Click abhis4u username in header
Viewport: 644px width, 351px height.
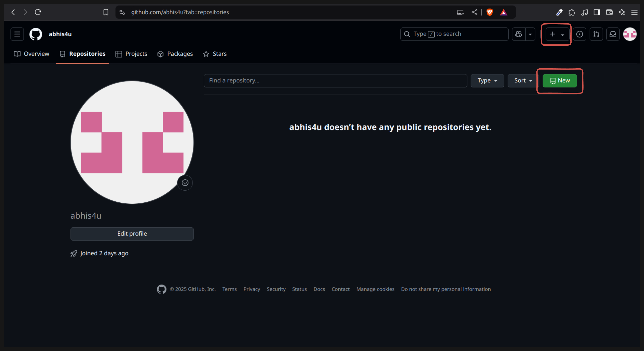coord(60,34)
